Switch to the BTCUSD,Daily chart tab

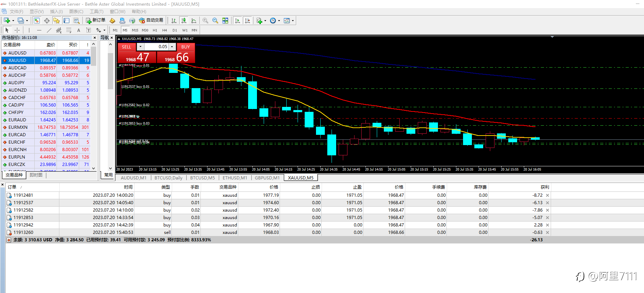pos(168,178)
